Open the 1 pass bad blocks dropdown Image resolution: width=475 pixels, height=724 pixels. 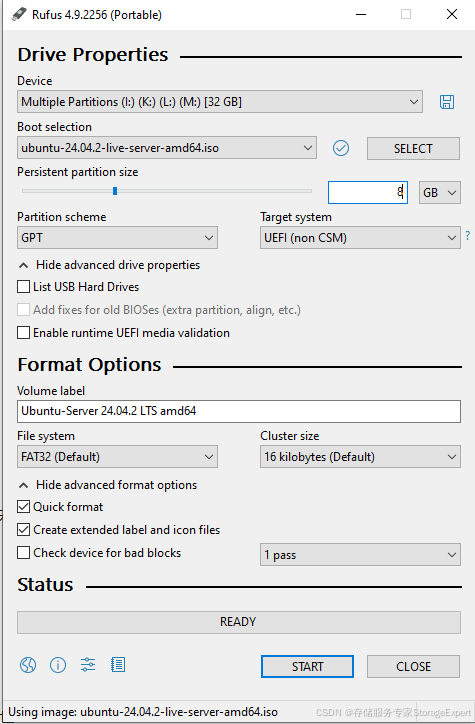pos(360,555)
